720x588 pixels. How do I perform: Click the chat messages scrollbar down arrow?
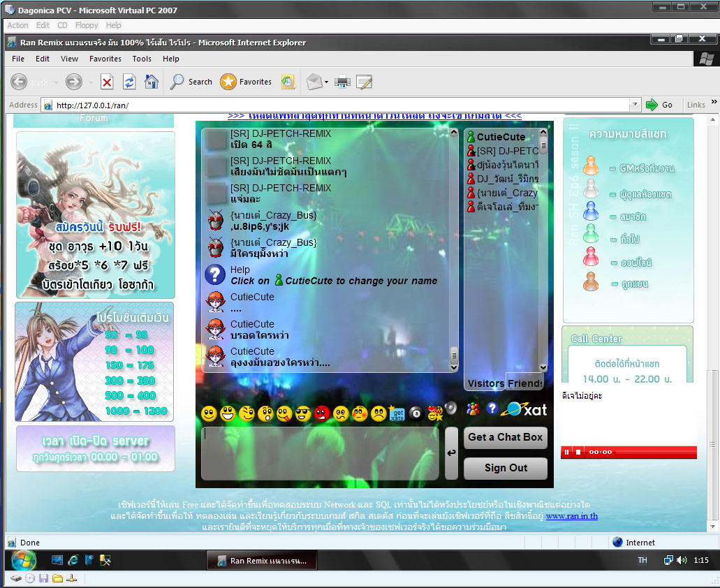click(x=454, y=367)
